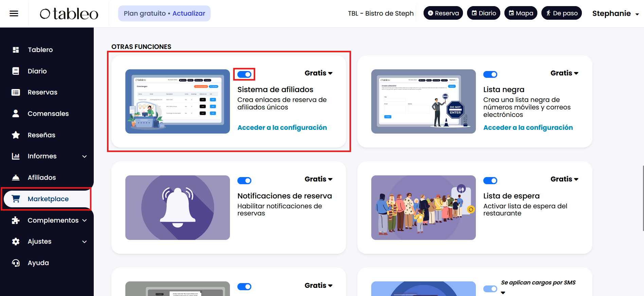The width and height of the screenshot is (644, 296).
Task: Open Reservas menu item
Action: [x=42, y=92]
